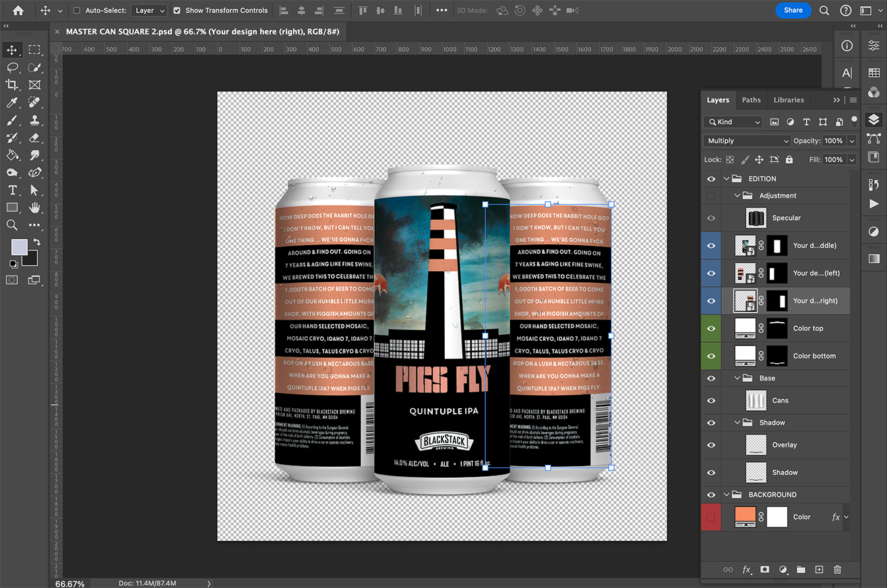Open the Layers panel menu
Viewport: 887px width, 588px height.
853,100
